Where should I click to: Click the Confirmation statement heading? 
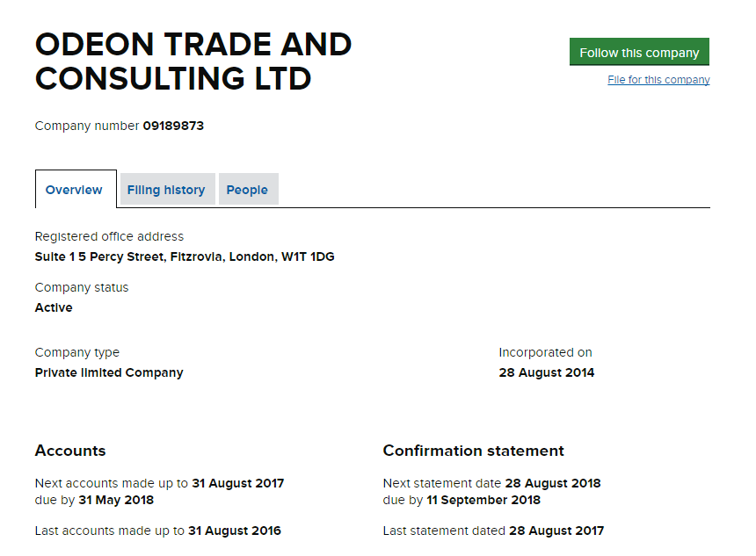point(473,451)
